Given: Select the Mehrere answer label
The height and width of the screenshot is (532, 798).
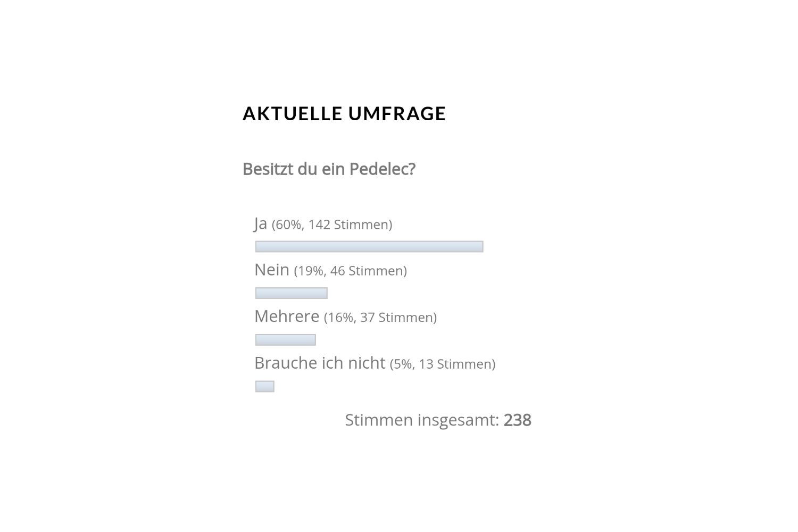Looking at the screenshot, I should [287, 317].
